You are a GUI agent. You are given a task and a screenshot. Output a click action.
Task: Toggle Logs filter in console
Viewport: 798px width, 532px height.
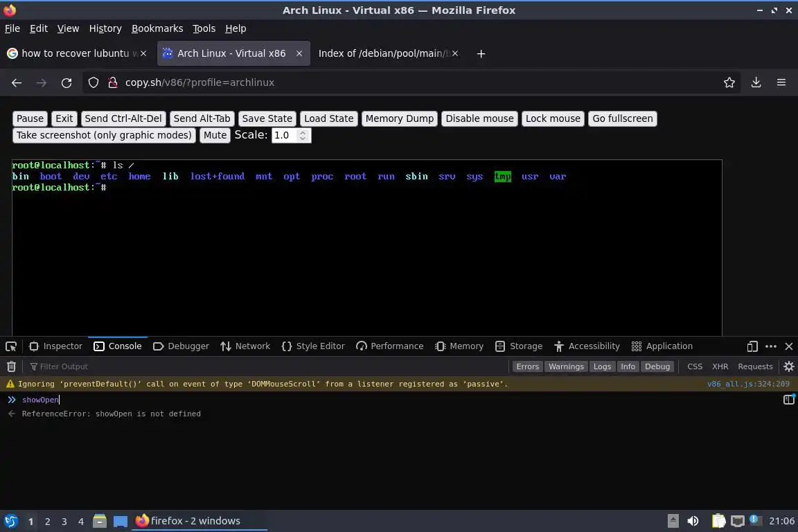point(602,366)
